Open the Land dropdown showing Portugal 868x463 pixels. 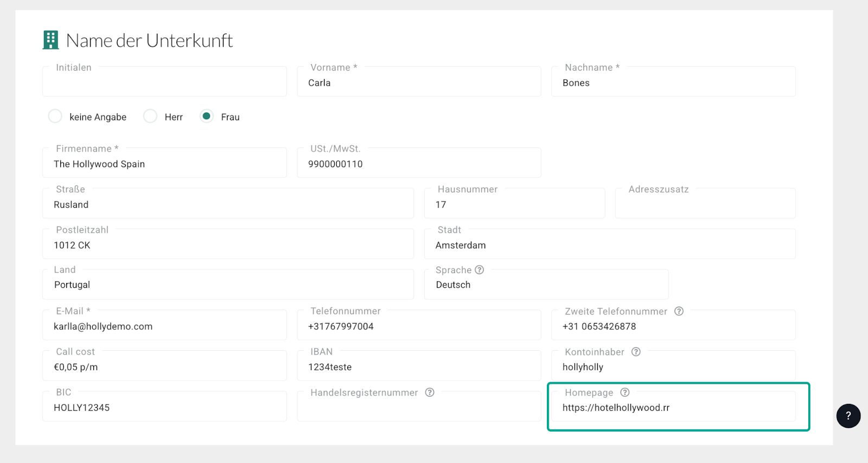click(x=228, y=284)
